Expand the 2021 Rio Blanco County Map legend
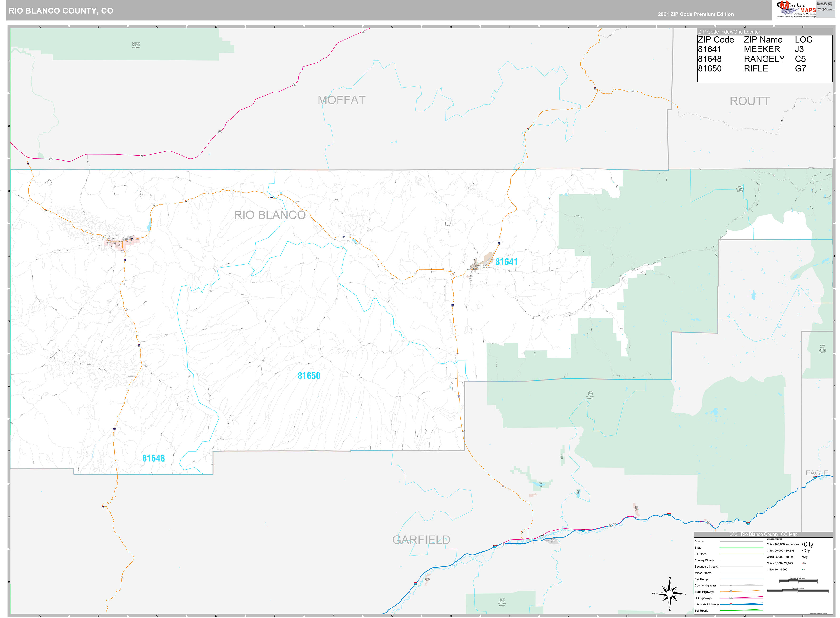Screen dimensions: 840x618 coord(764,534)
